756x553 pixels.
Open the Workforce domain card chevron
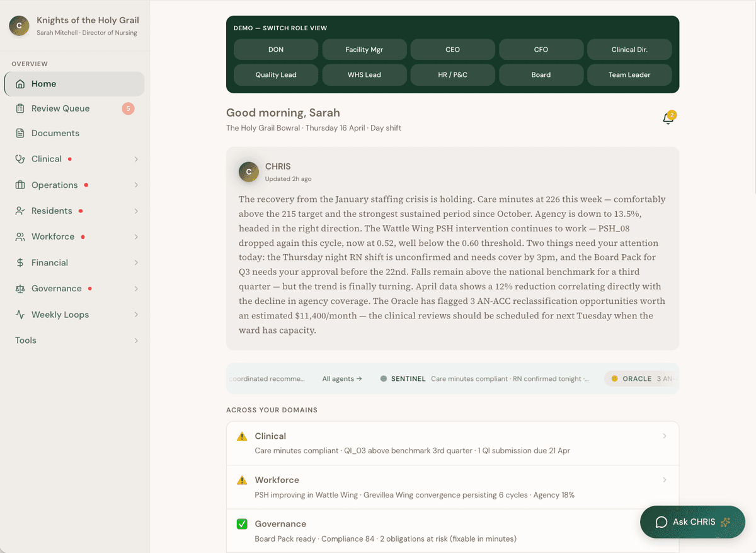(665, 480)
